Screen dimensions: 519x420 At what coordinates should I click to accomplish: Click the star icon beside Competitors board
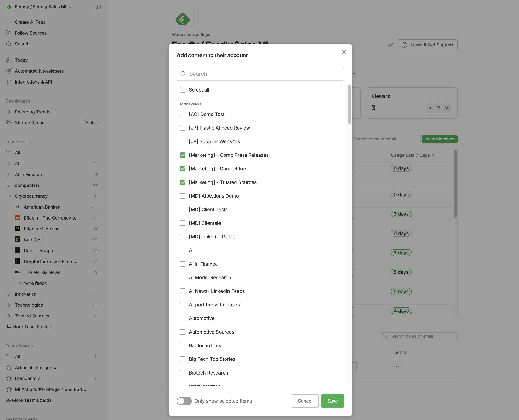click(x=9, y=378)
